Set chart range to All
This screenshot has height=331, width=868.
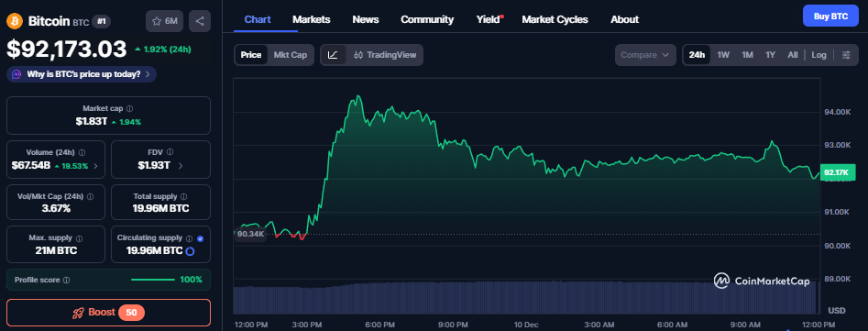[793, 55]
